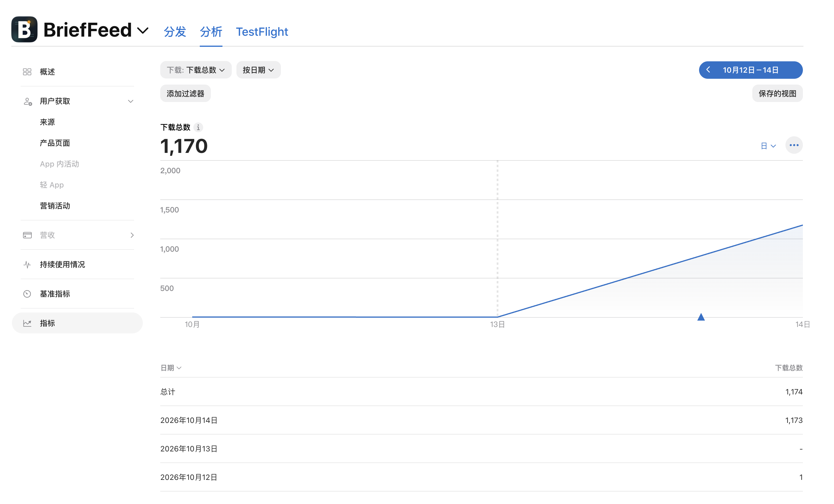The width and height of the screenshot is (834, 504).
Task: Select 来源 in the sidebar
Action: point(47,122)
